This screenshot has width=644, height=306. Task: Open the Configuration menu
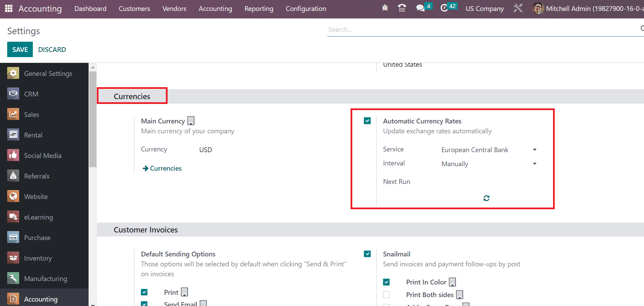pyautogui.click(x=306, y=9)
